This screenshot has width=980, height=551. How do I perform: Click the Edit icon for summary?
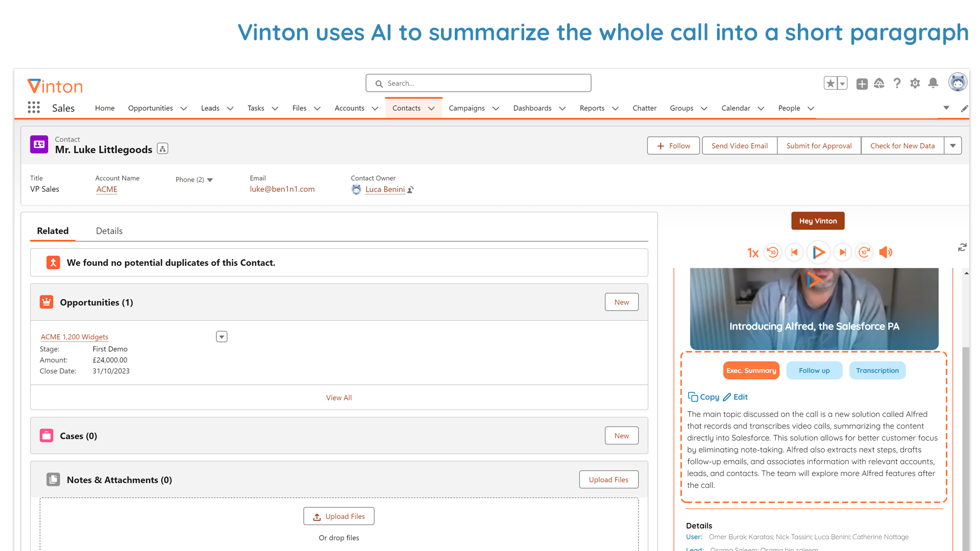pyautogui.click(x=728, y=396)
